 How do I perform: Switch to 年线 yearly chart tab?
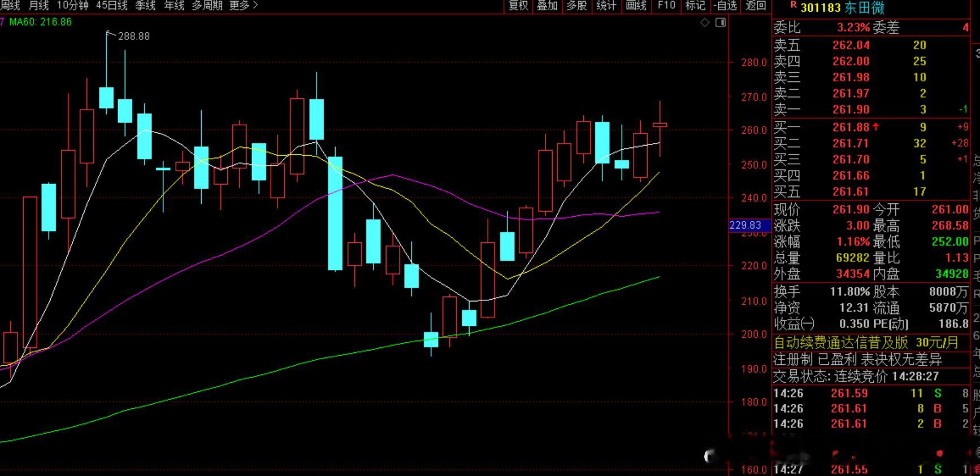[174, 6]
